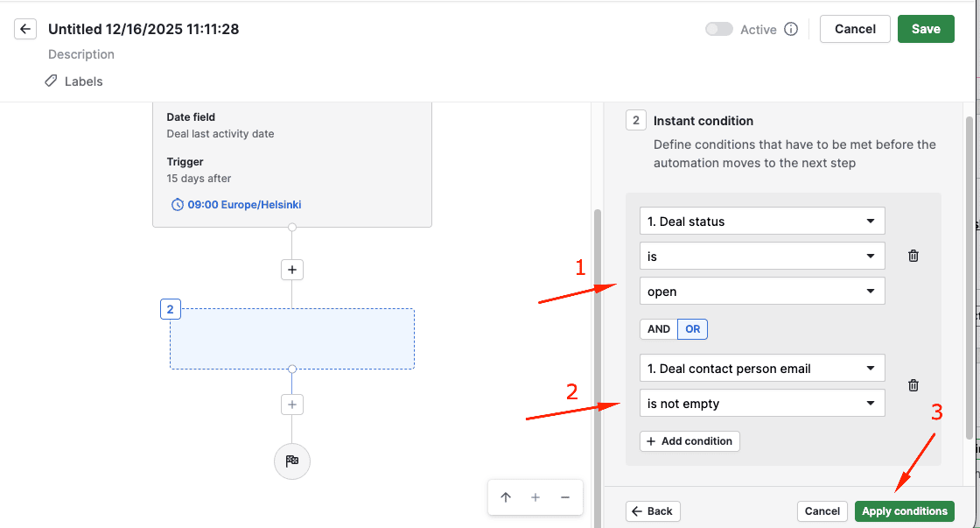Click the end flag icon in the workflow

pos(292,461)
